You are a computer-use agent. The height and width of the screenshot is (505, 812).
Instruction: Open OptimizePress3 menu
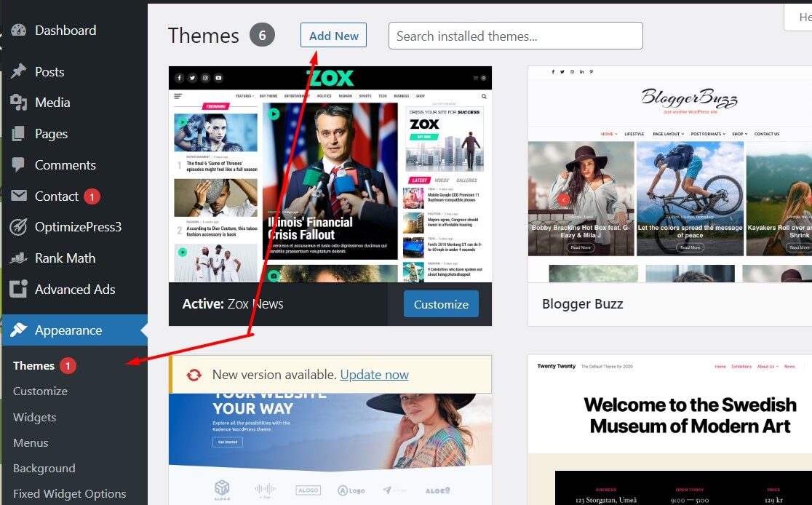click(78, 227)
